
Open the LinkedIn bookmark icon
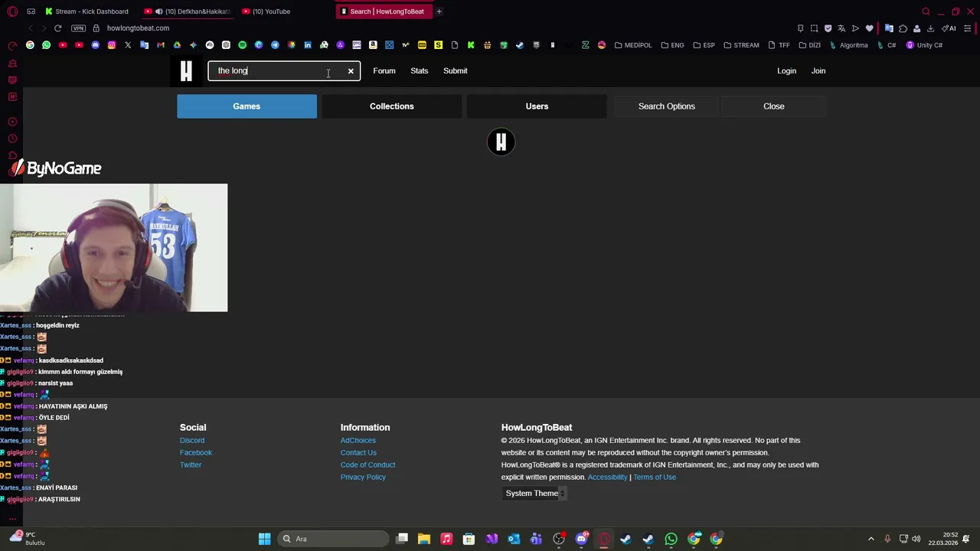[x=308, y=45]
